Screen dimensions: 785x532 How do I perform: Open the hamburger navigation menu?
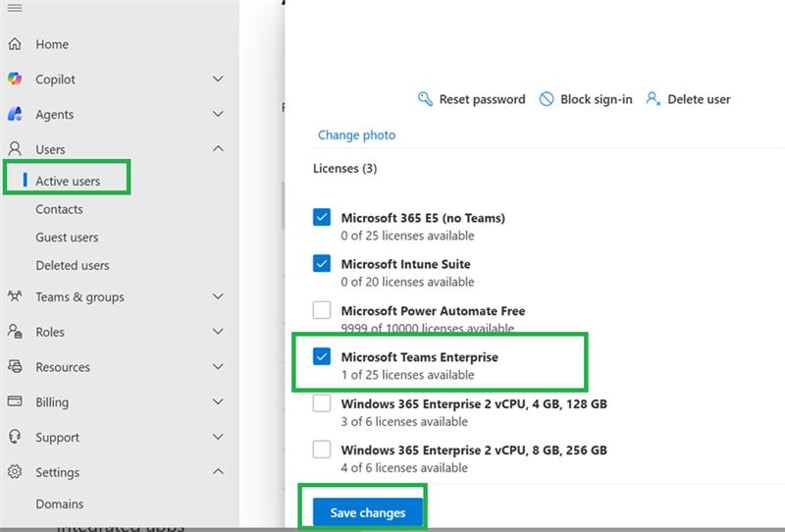tap(15, 8)
